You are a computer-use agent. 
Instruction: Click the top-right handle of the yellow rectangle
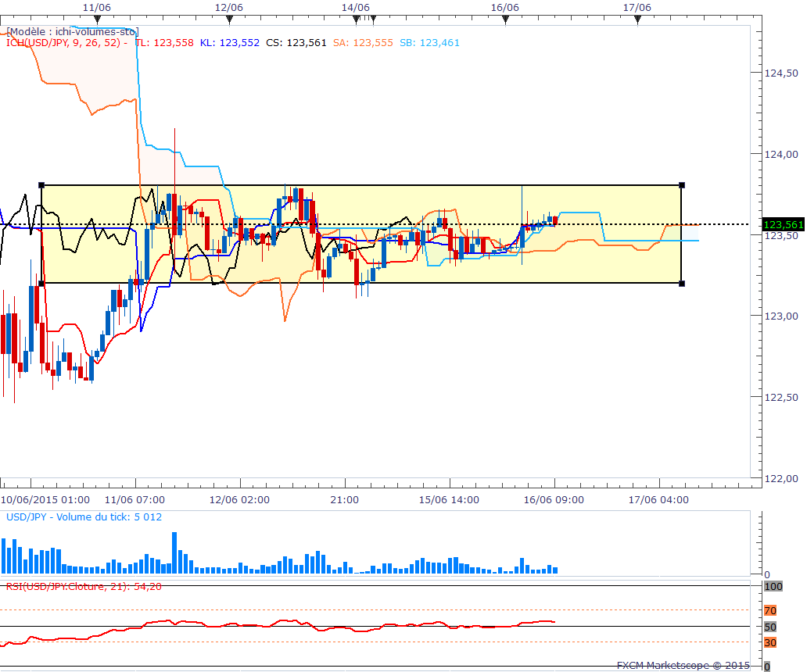[682, 185]
